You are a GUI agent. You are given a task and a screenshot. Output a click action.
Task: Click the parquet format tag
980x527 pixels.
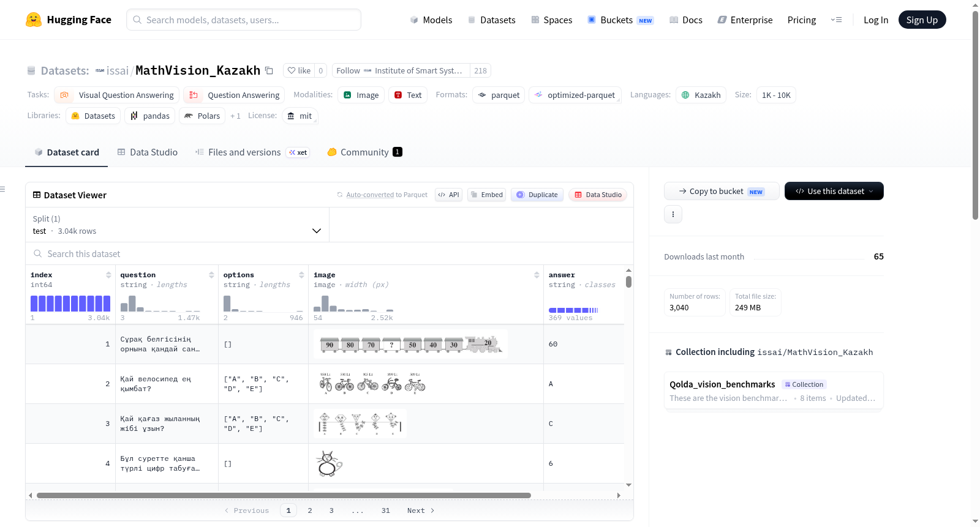click(499, 95)
